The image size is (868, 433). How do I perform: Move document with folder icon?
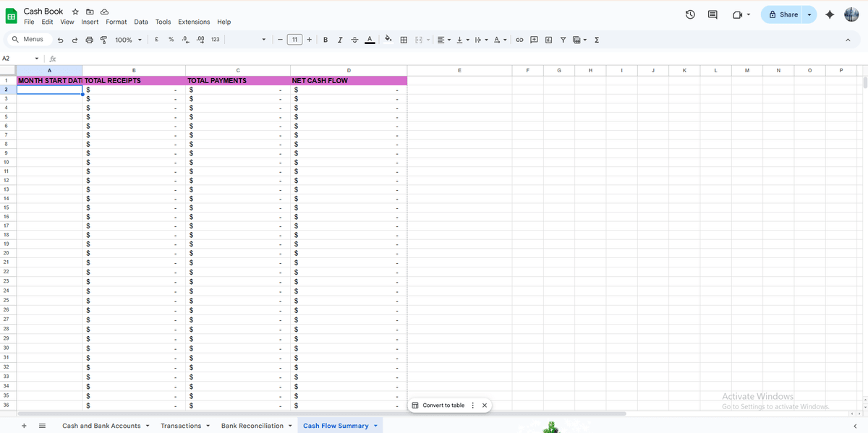[90, 12]
